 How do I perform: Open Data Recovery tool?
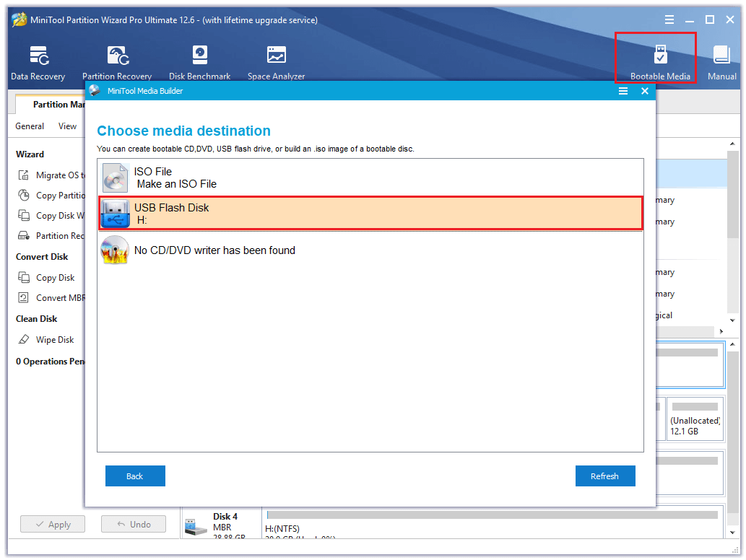tap(38, 63)
